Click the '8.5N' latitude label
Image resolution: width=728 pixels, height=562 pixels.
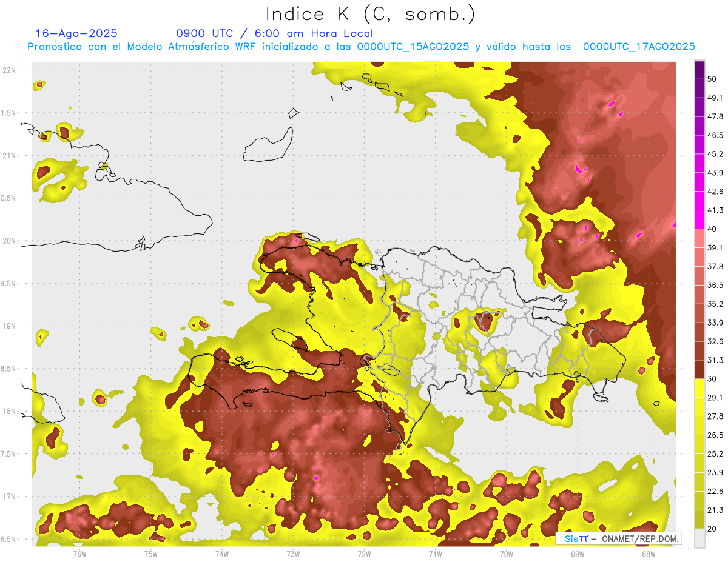[x=9, y=369]
